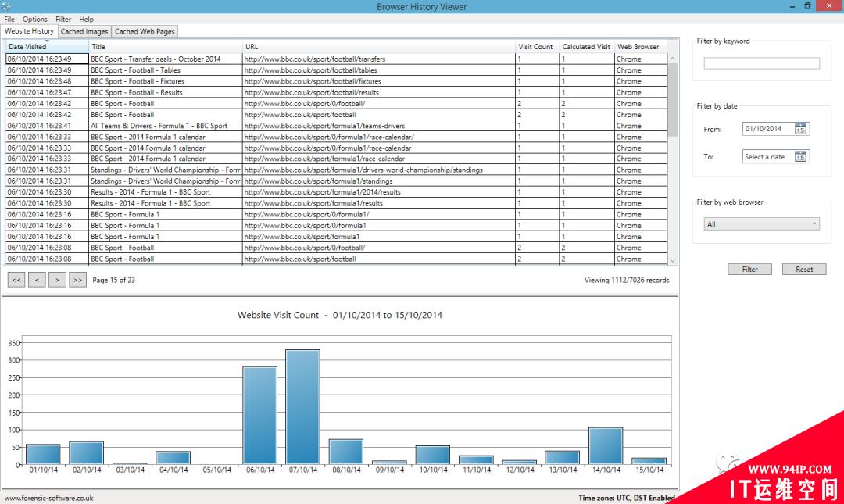Sort by Web Browser column header
844x504 pixels.
coord(641,47)
